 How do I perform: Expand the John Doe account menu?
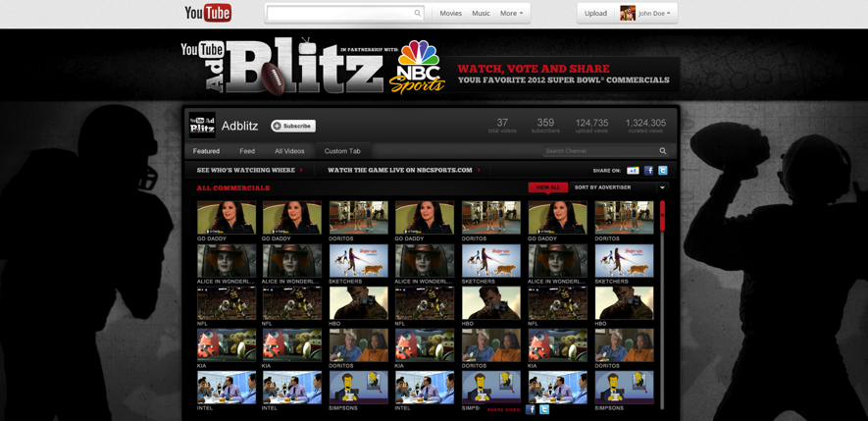(x=655, y=14)
